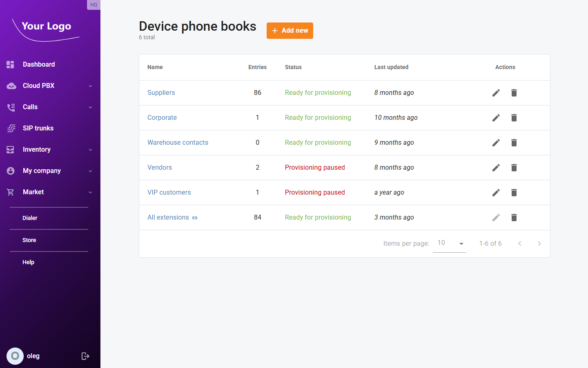Edit the Corporate phone book

496,118
